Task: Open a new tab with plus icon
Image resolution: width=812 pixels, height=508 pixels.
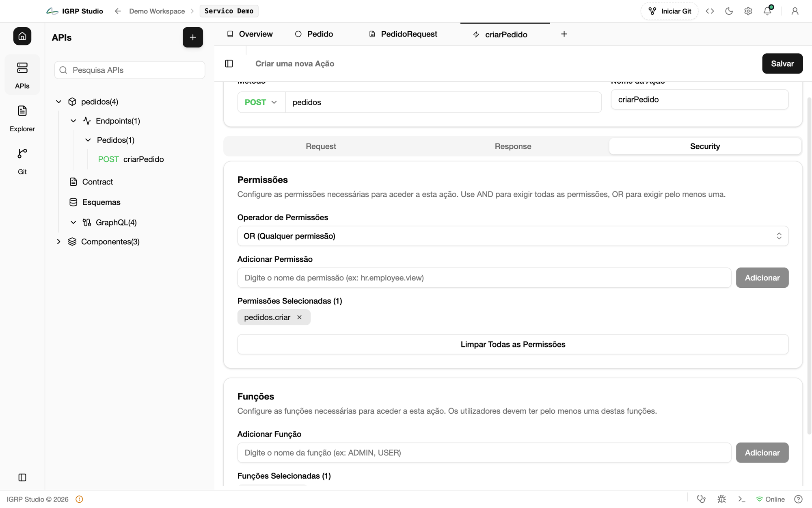Action: tap(564, 34)
